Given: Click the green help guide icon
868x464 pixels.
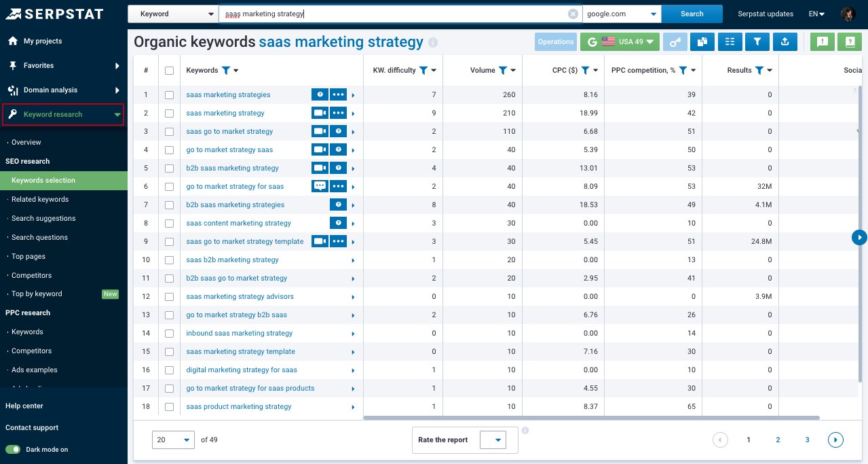Looking at the screenshot, I should [x=849, y=41].
